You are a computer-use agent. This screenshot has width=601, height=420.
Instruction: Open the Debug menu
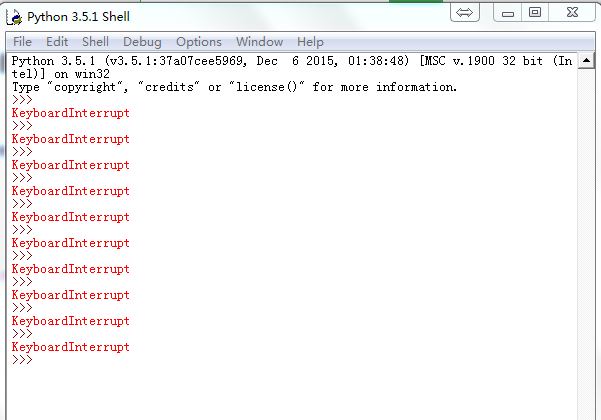pos(142,42)
